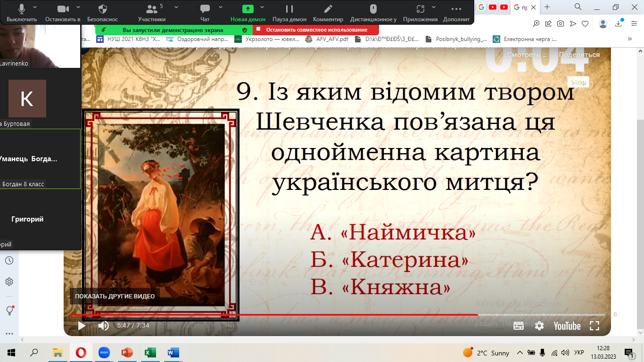Open the Оздоровчий напр... bookmark
Viewport: 644px width, 362px height.
click(x=198, y=39)
